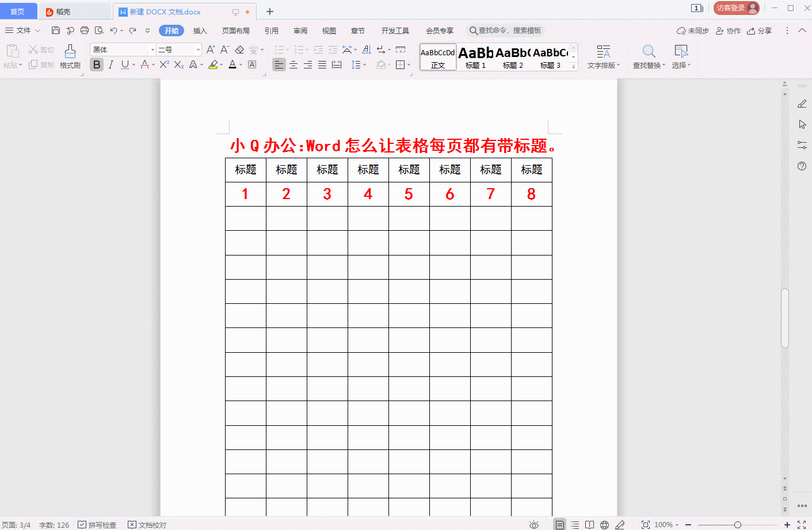Toggle left text alignment
The image size is (812, 530).
(x=279, y=64)
